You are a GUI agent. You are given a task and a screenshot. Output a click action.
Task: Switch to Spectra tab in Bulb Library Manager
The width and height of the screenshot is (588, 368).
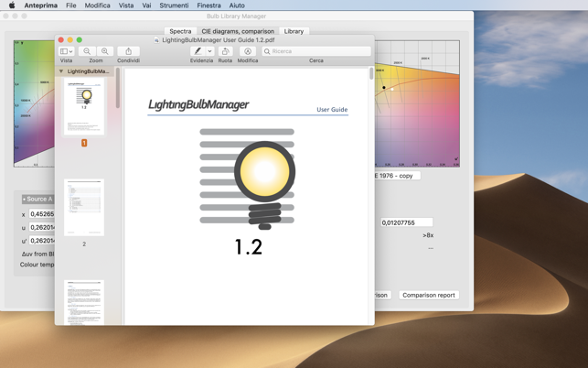click(180, 31)
